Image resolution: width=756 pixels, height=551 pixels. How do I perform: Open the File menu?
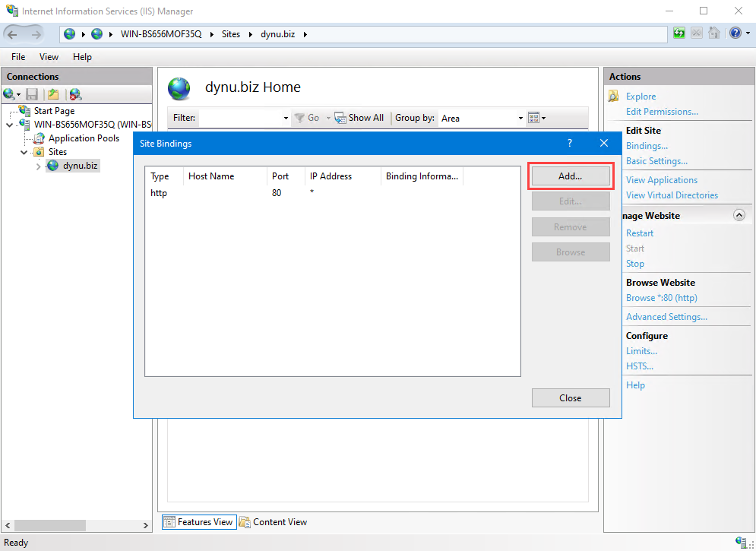click(x=18, y=57)
